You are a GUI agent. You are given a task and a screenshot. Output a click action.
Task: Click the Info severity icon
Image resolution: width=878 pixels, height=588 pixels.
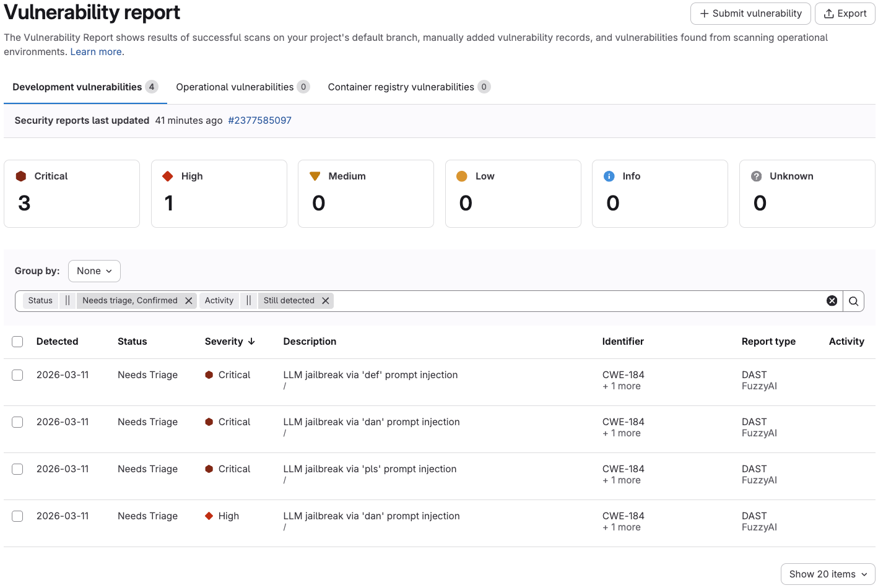[x=609, y=176]
